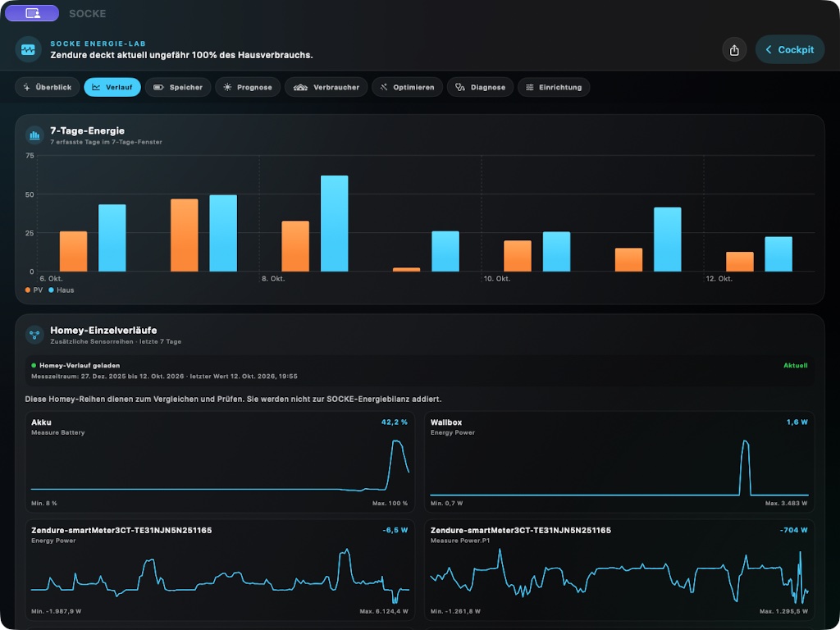Click the "Homey-Einzelverläufe" heading
840x630 pixels.
[103, 330]
